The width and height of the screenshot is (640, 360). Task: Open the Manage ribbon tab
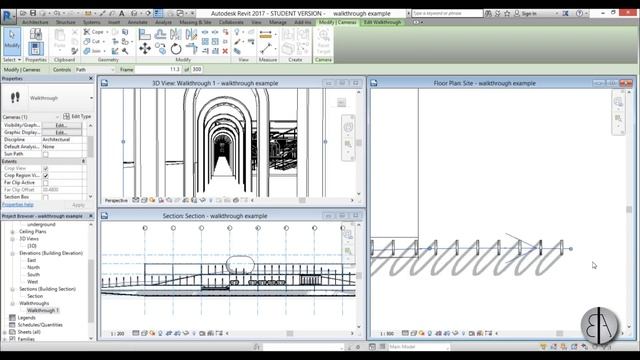pyautogui.click(x=278, y=22)
